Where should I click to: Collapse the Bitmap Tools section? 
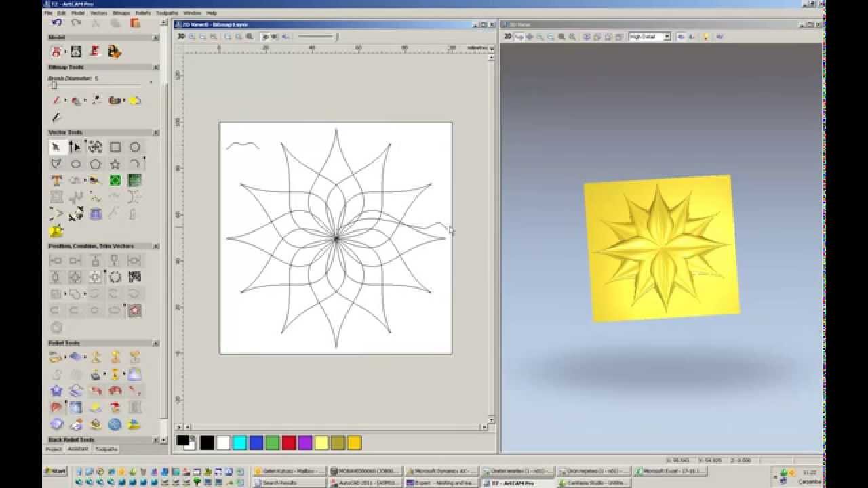pyautogui.click(x=156, y=68)
